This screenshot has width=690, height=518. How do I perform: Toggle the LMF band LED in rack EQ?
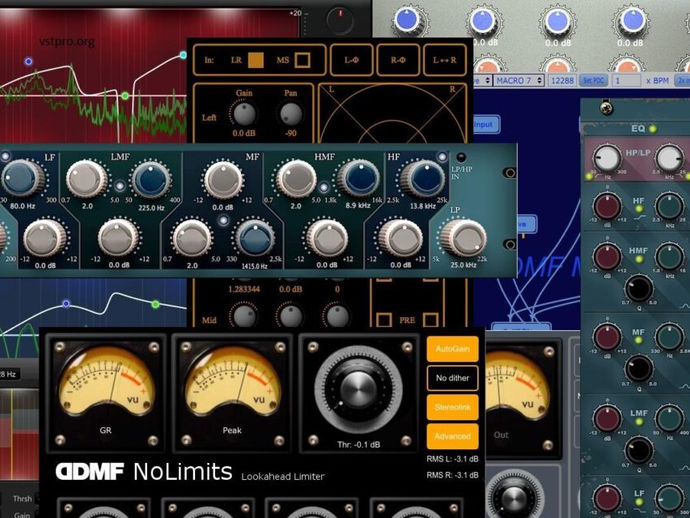coord(119,186)
